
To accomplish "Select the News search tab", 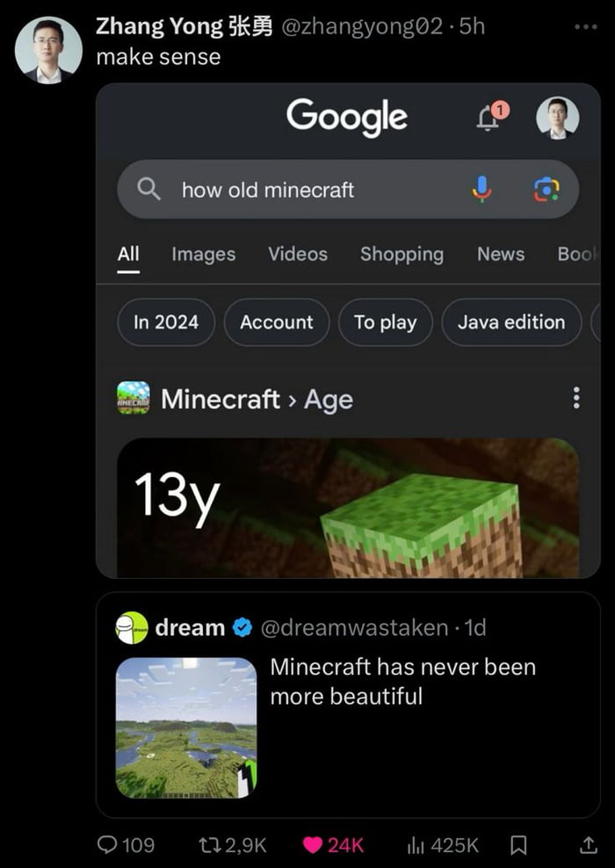I will (501, 254).
